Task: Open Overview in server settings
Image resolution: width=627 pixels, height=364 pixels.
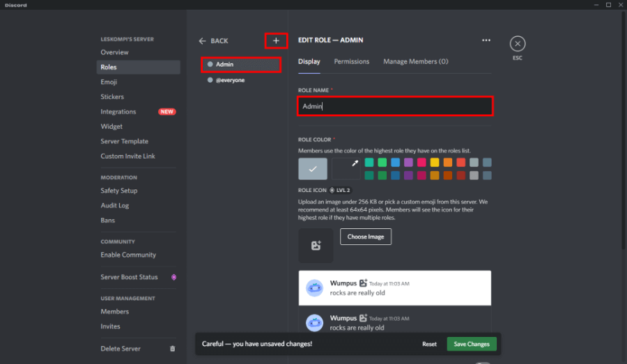Action: 138,52
